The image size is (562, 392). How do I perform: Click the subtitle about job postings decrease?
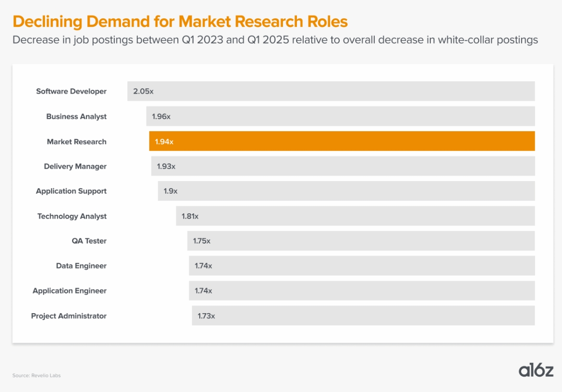(x=275, y=39)
